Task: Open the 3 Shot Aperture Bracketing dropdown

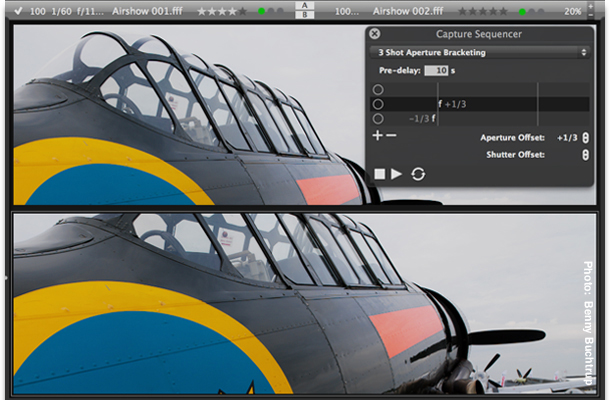Action: [x=478, y=51]
